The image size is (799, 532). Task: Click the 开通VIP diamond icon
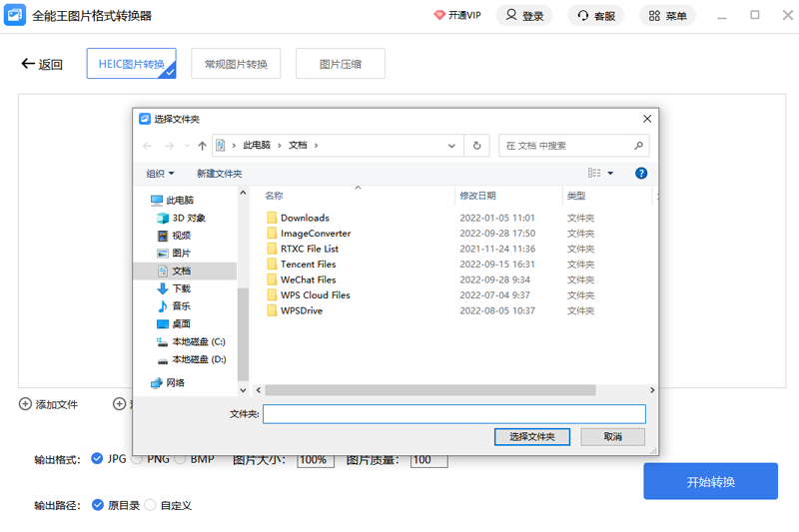439,16
